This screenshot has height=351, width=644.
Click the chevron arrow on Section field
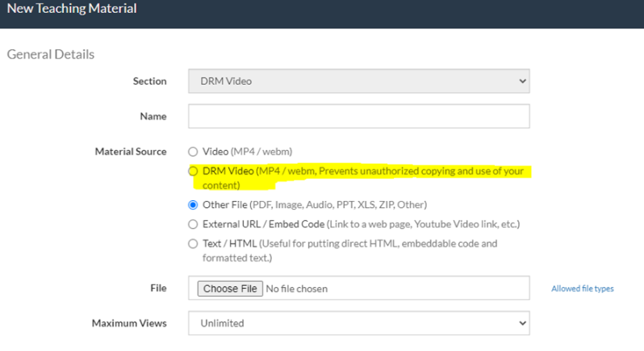pyautogui.click(x=522, y=81)
